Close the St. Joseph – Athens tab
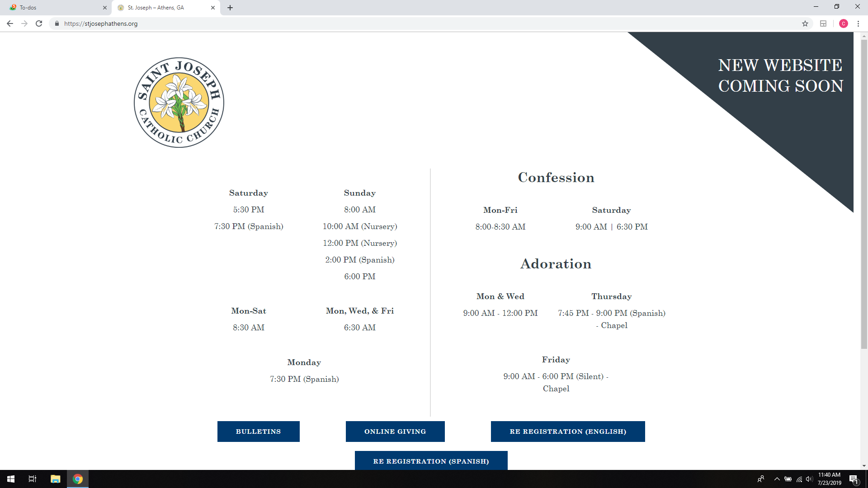Viewport: 868px width, 488px height. [213, 8]
